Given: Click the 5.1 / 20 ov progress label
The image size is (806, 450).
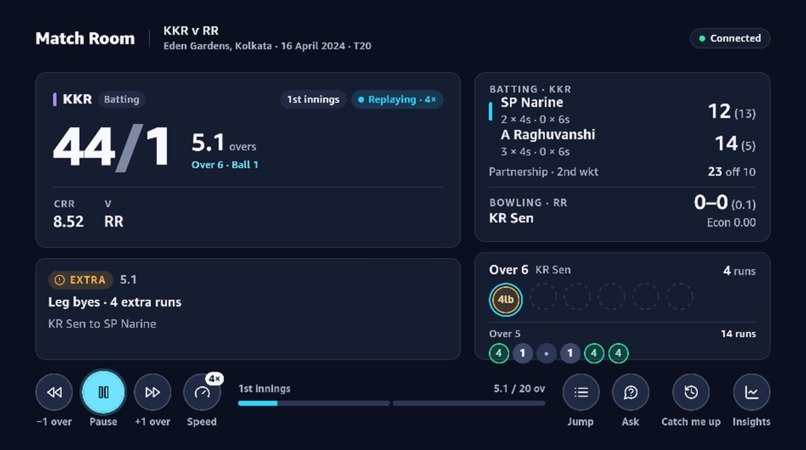Looking at the screenshot, I should click(519, 389).
